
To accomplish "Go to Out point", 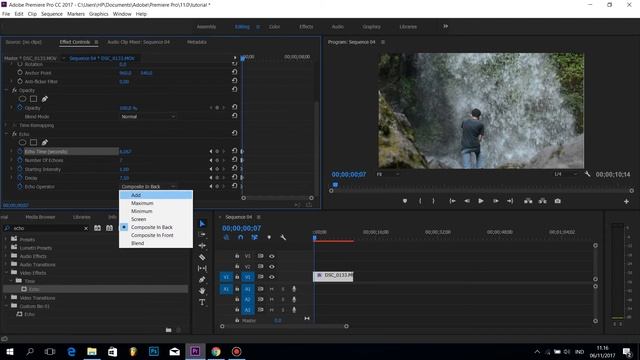I will [510, 201].
